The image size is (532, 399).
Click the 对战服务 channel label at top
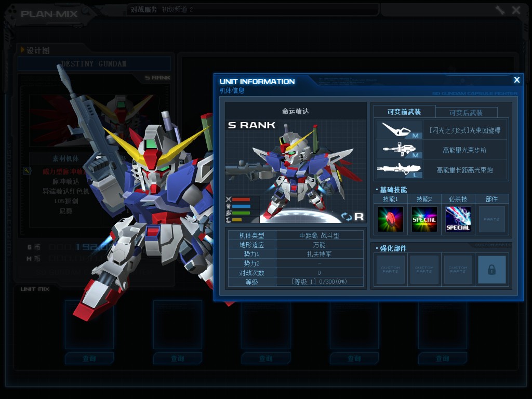(x=144, y=9)
